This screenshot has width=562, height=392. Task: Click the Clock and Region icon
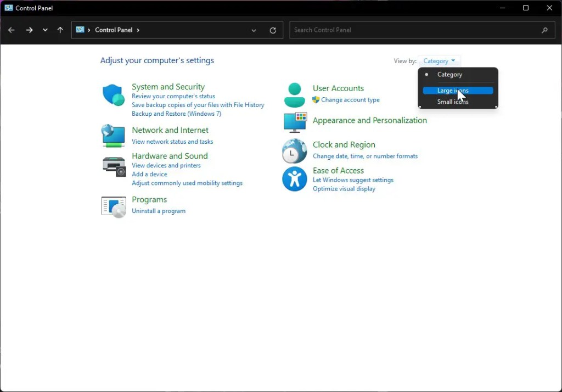295,151
